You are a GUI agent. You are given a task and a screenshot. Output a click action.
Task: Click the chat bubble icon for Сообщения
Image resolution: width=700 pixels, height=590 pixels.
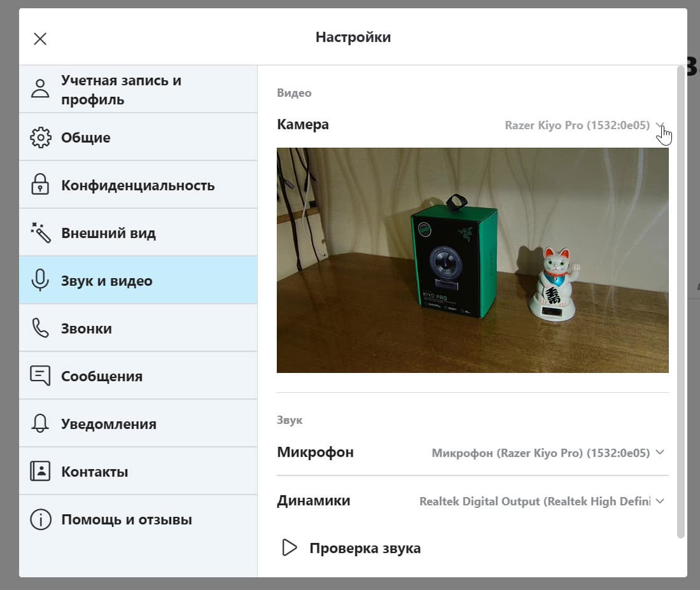pyautogui.click(x=40, y=376)
